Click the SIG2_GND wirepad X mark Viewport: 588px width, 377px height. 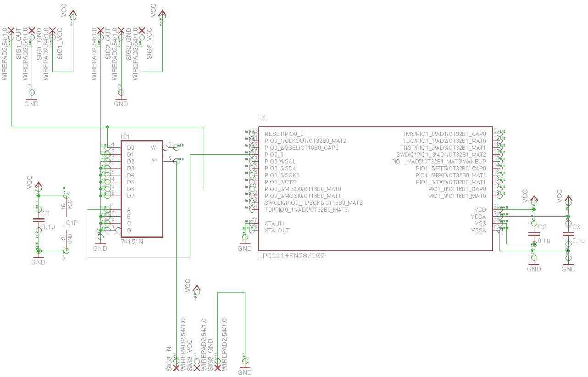coord(121,30)
